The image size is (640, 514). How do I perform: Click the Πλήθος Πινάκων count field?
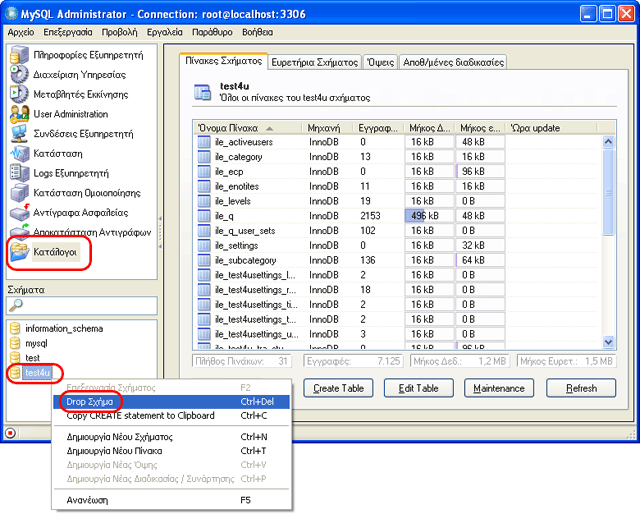pos(242,361)
